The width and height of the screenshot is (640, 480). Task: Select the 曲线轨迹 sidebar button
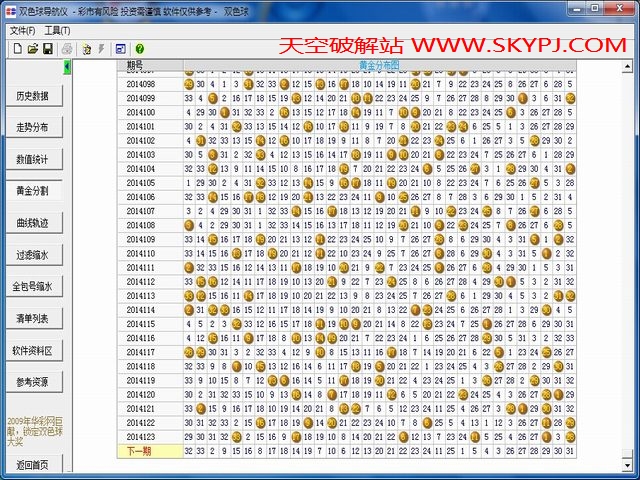(33, 223)
